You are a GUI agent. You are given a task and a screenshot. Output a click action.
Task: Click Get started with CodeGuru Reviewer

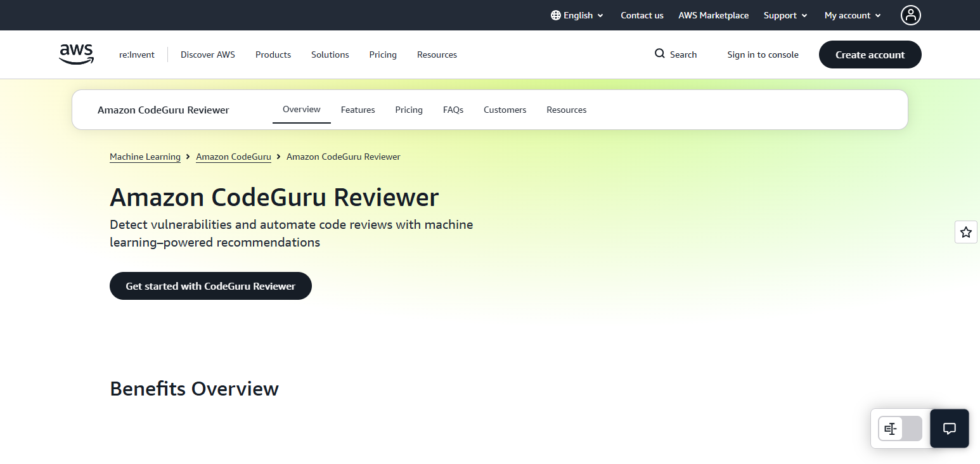[210, 286]
